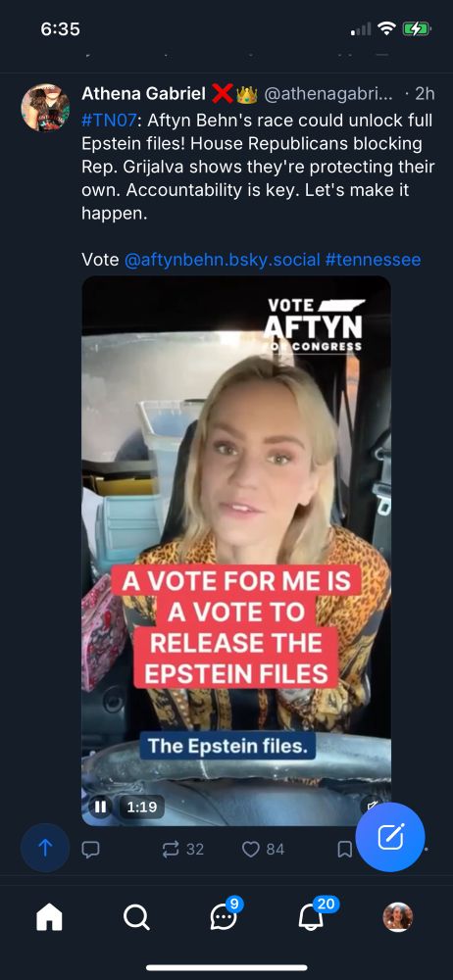453x980 pixels.
Task: Tap Athena Gabriel display name
Action: [x=144, y=94]
